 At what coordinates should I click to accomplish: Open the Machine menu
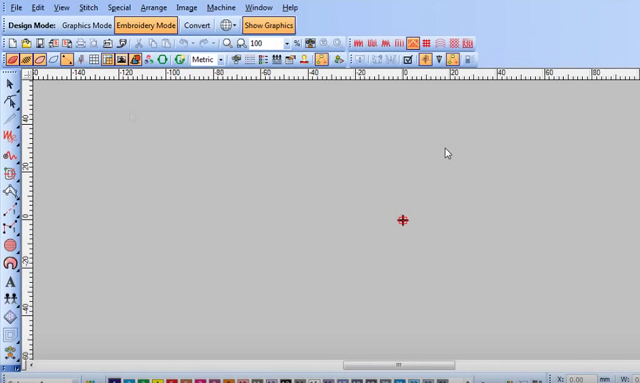coord(221,8)
